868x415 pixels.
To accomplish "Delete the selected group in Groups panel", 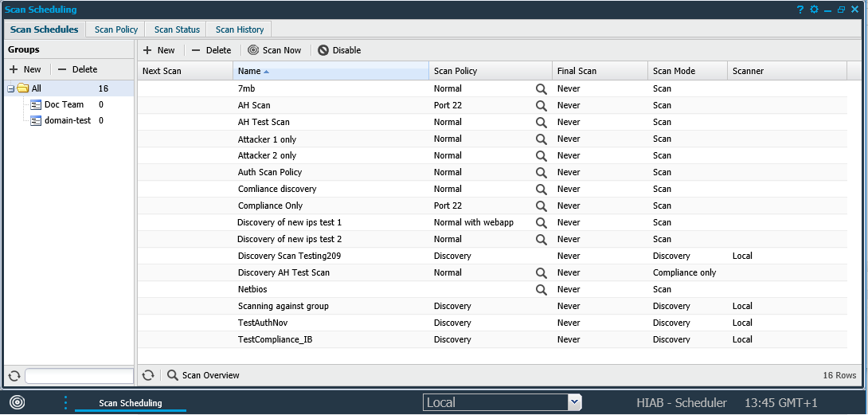I will pos(77,69).
